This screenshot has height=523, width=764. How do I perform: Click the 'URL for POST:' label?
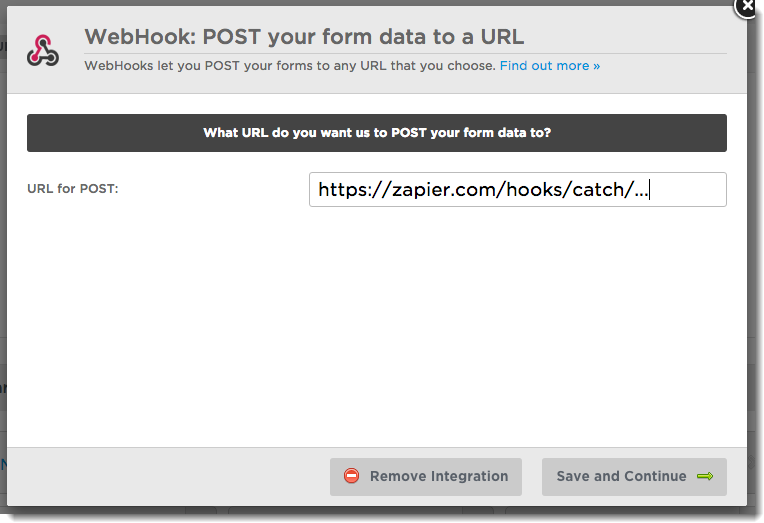[x=73, y=189]
